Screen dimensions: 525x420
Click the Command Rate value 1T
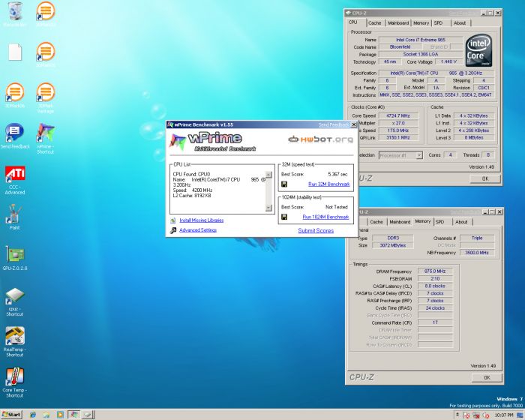click(x=435, y=322)
